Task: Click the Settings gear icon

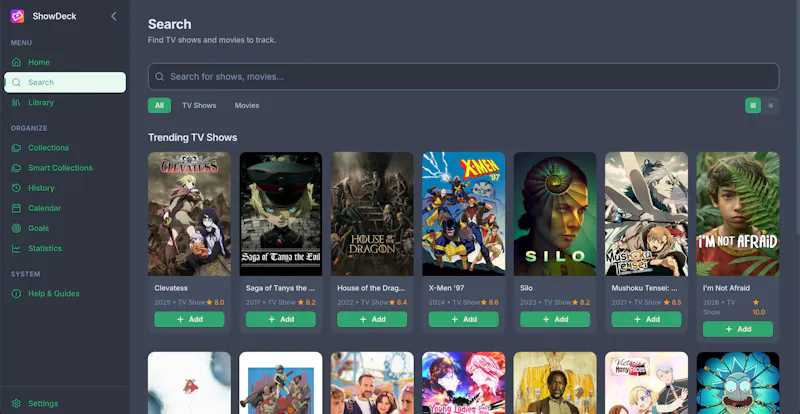Action: pyautogui.click(x=16, y=403)
